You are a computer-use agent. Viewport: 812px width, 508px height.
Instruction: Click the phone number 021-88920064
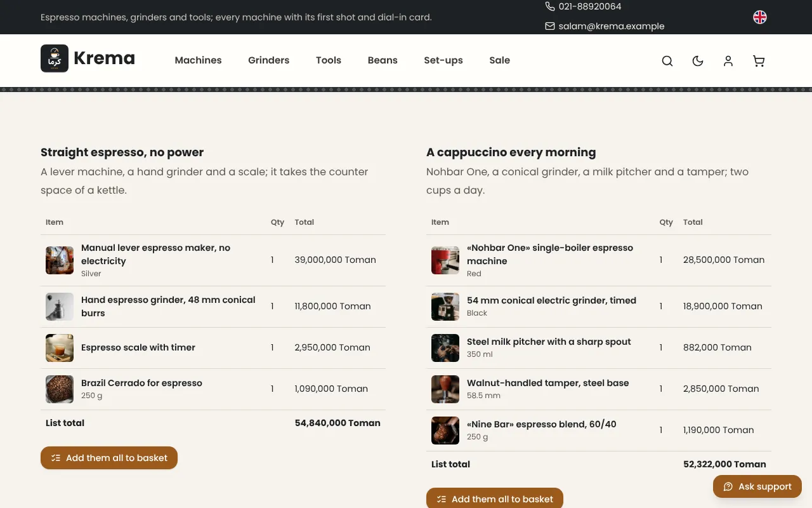(x=590, y=6)
